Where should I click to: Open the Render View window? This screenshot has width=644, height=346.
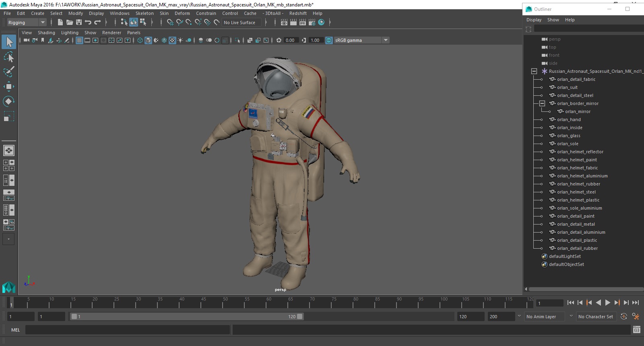[284, 23]
